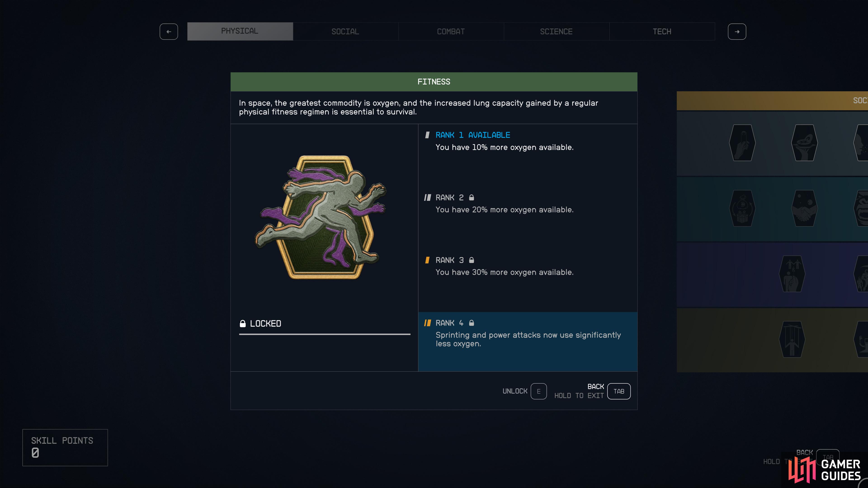This screenshot has width=868, height=488.
Task: Click the padlock beside Rank 4
Action: (471, 323)
